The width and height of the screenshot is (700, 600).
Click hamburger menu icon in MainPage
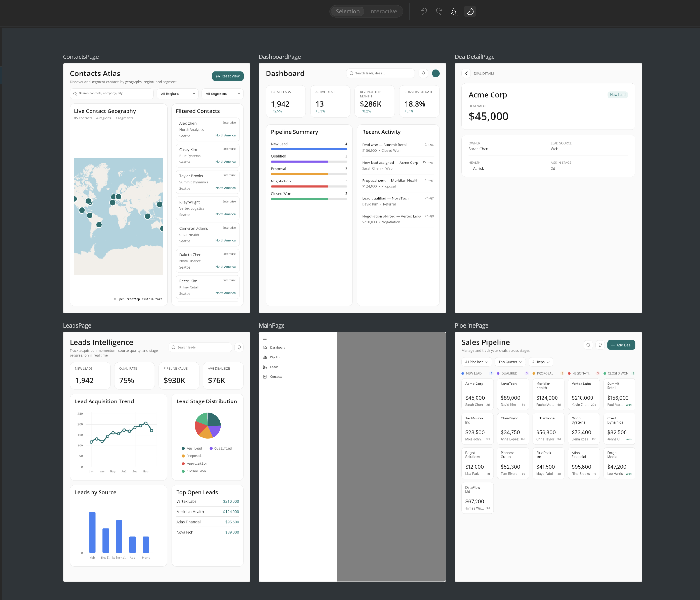[265, 338]
